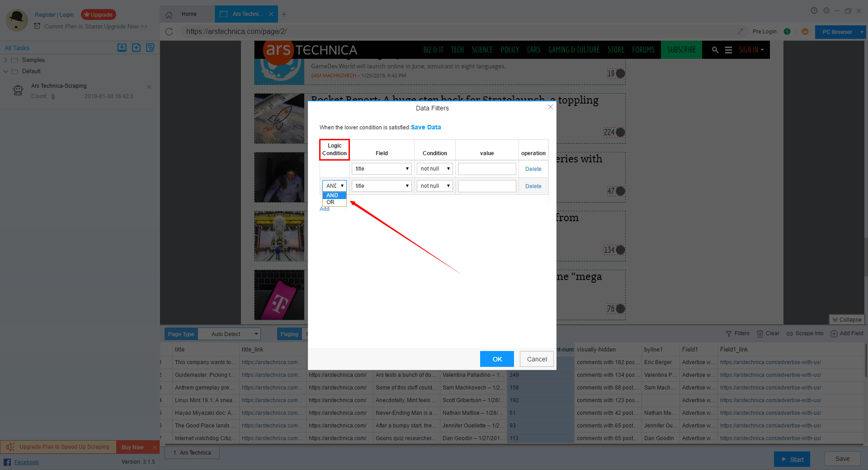Close the Data Filters dialog
The width and height of the screenshot is (868, 470).
point(550,107)
